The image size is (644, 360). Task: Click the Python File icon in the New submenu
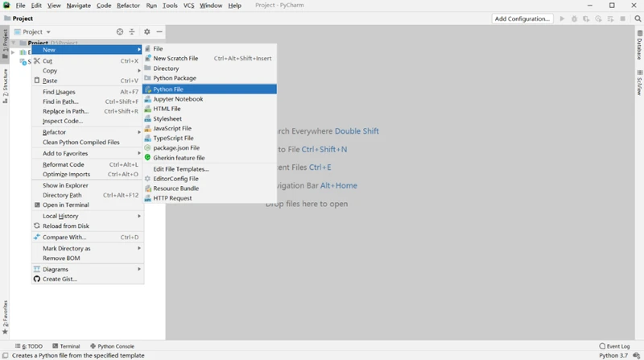[148, 89]
